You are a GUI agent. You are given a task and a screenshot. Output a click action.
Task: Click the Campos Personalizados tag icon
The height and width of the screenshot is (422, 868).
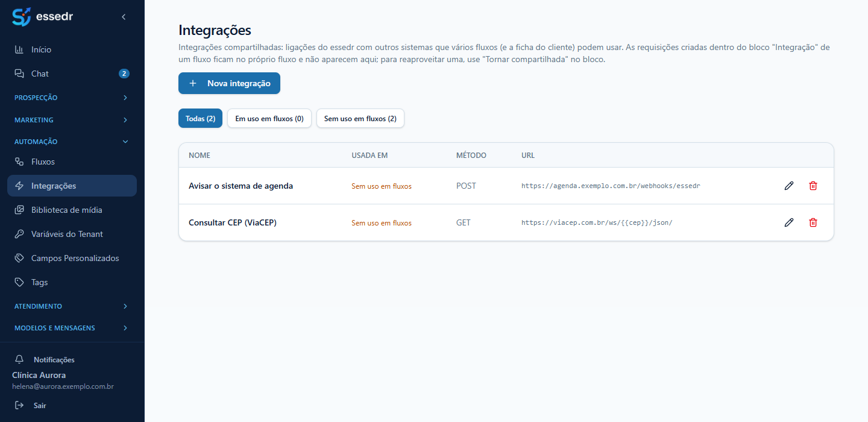(x=19, y=258)
